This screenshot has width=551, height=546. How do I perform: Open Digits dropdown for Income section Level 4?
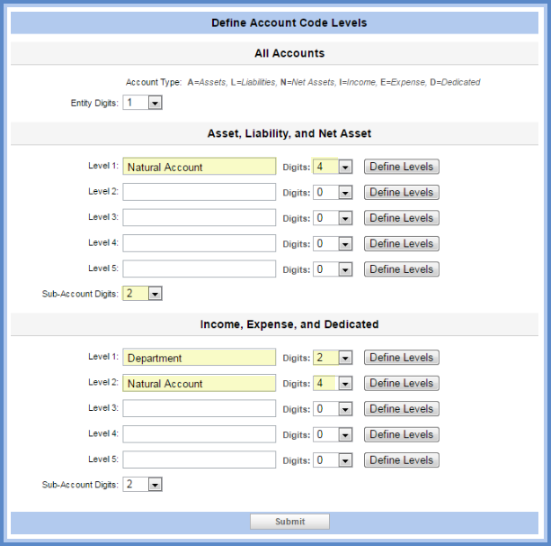point(332,434)
